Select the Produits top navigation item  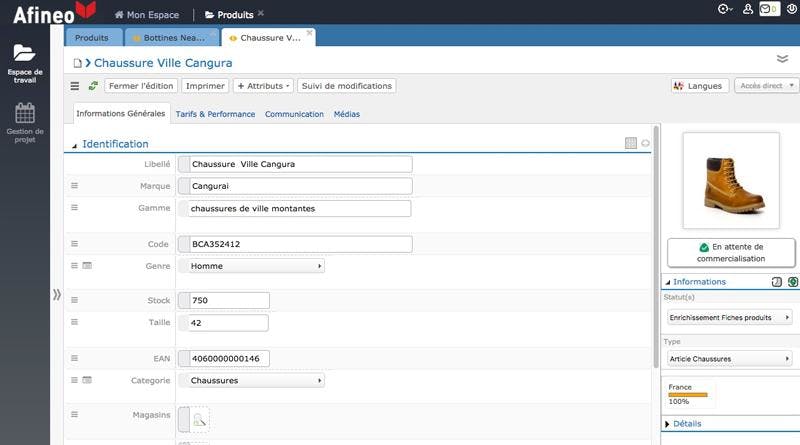point(230,15)
